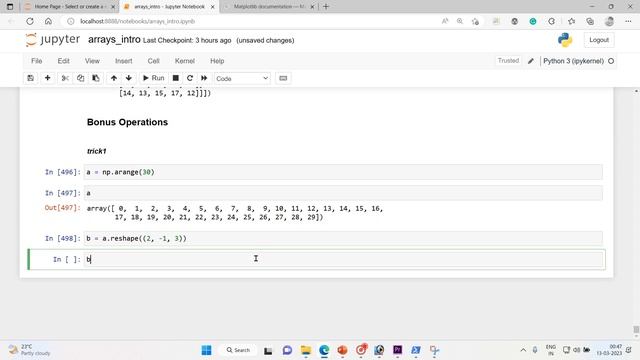Open a new browser tab
Viewport: 640px width, 360px height.
tap(326, 7)
